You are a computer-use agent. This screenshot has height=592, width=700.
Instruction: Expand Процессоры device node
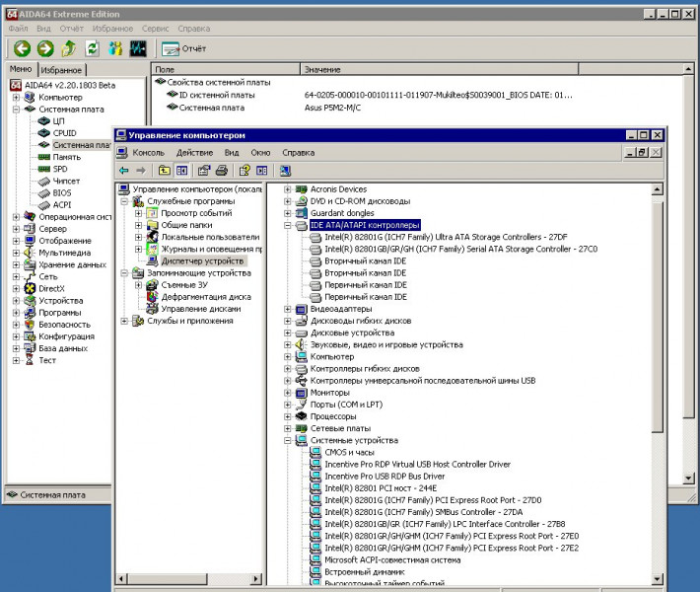288,416
